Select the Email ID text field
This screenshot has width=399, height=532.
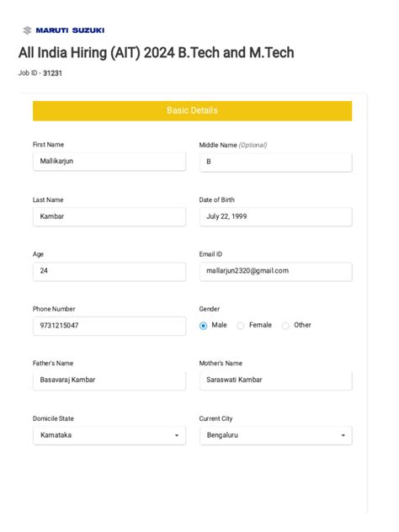coord(276,271)
